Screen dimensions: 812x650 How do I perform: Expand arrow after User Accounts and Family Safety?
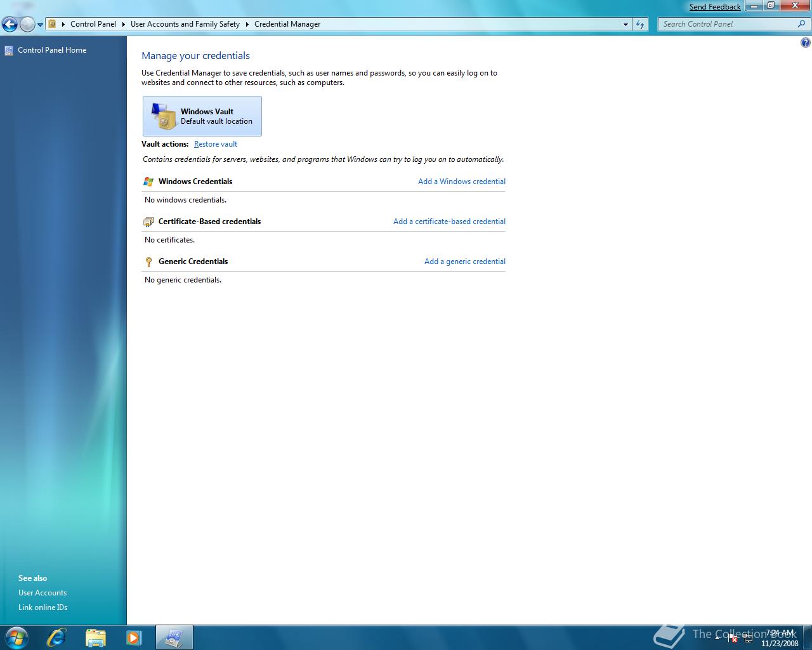pyautogui.click(x=247, y=24)
